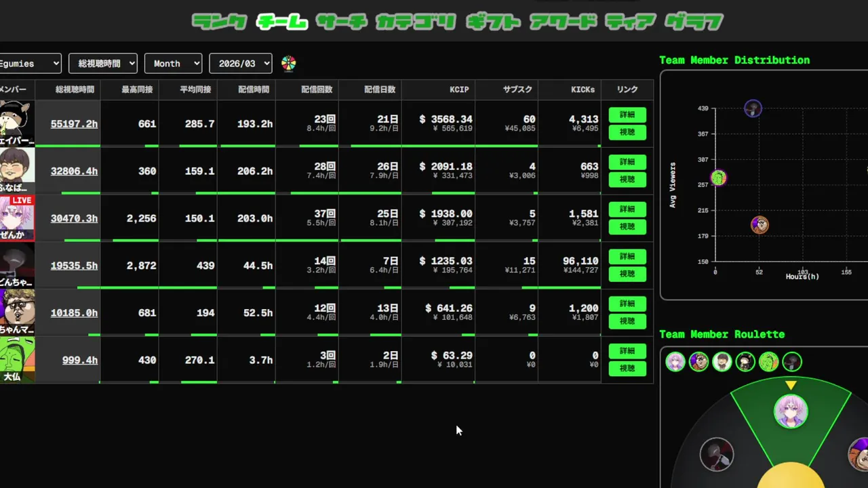
Task: Switch to the ギフト tab
Action: click(493, 22)
